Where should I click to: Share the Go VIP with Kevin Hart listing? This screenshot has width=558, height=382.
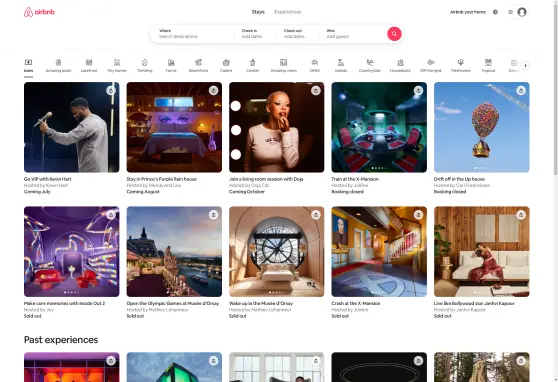(111, 90)
